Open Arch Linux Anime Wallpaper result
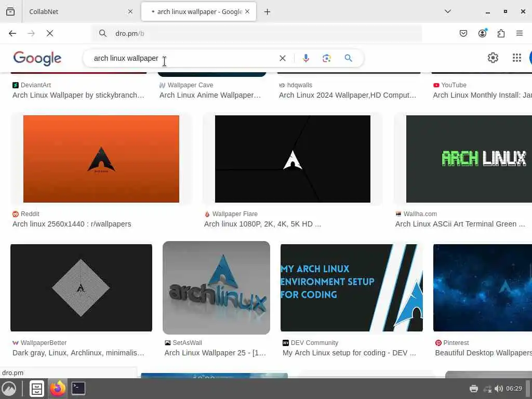Viewport: 532px width, 399px height. 210,96
